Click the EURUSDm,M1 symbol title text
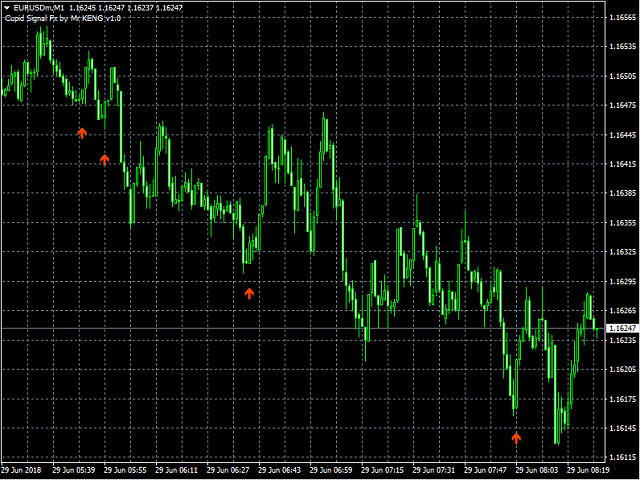640x480 pixels. (39, 8)
